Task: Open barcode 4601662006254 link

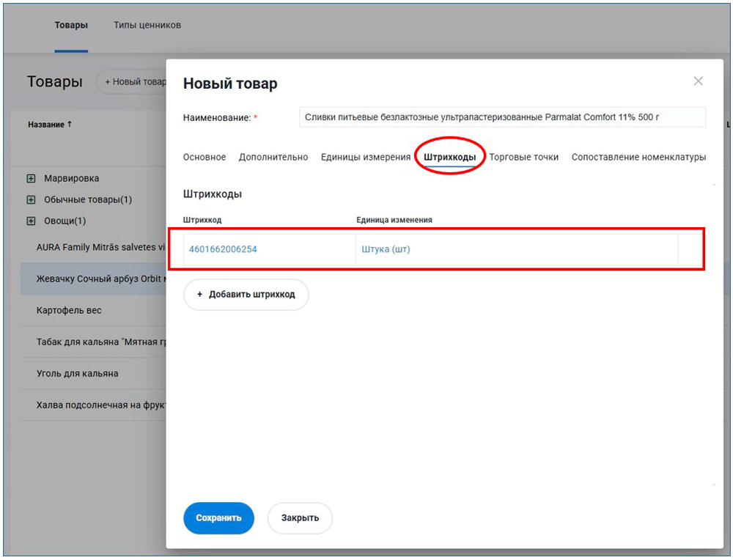Action: tap(223, 249)
